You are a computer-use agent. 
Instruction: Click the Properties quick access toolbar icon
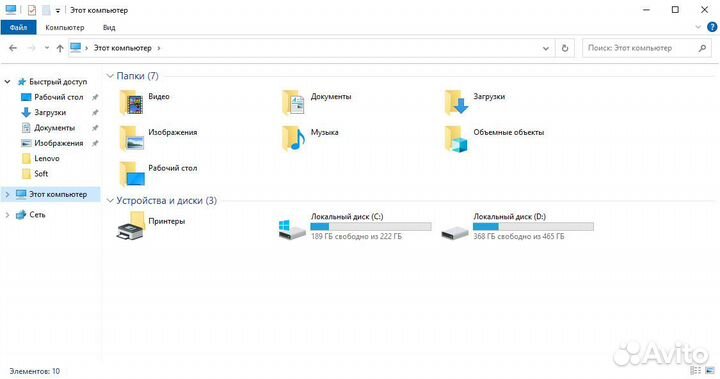tap(31, 10)
